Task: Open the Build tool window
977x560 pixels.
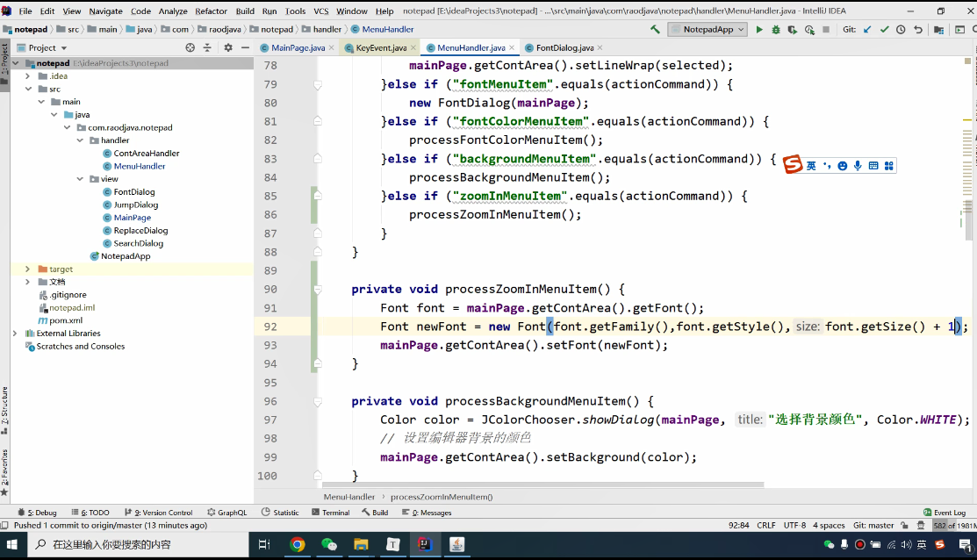Action: click(x=375, y=513)
